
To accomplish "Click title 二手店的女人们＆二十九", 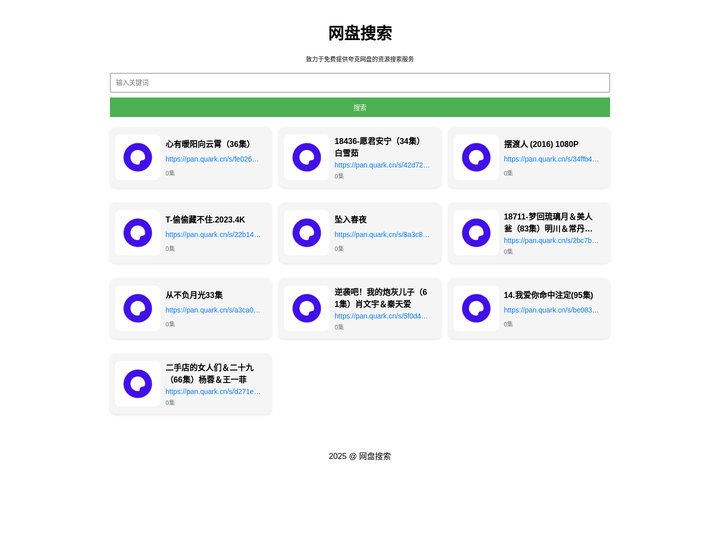I will [210, 373].
